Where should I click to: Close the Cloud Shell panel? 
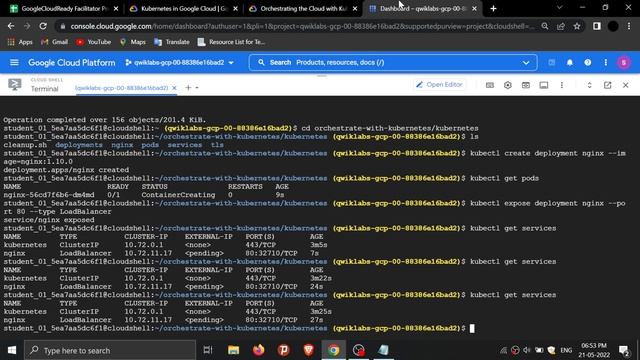pos(626,85)
